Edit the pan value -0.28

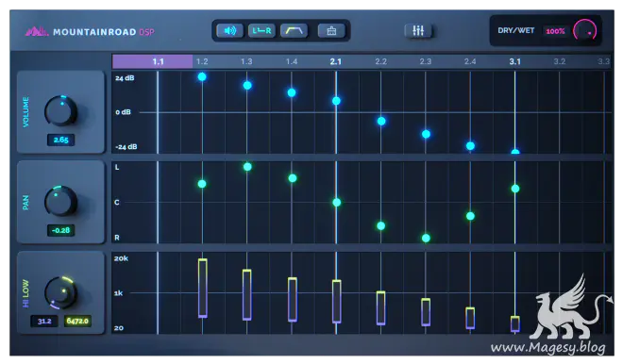coord(60,230)
